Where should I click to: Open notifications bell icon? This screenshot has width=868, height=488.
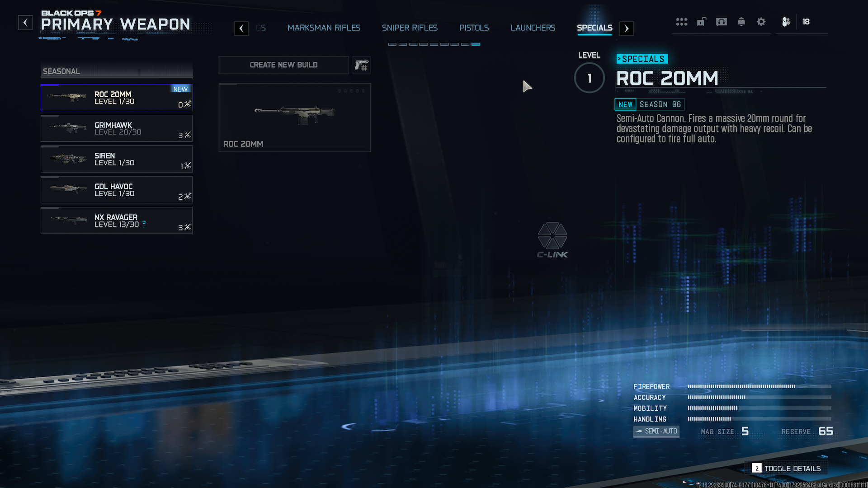click(741, 22)
